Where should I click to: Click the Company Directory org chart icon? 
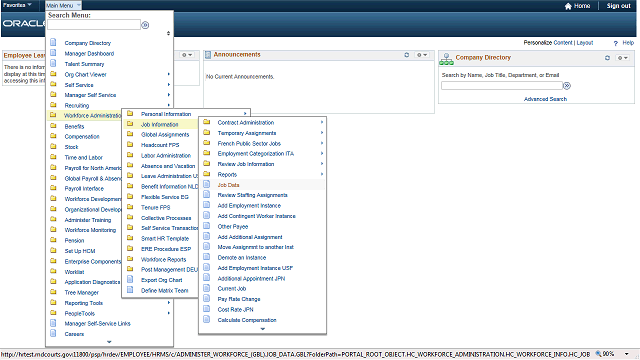click(x=447, y=59)
